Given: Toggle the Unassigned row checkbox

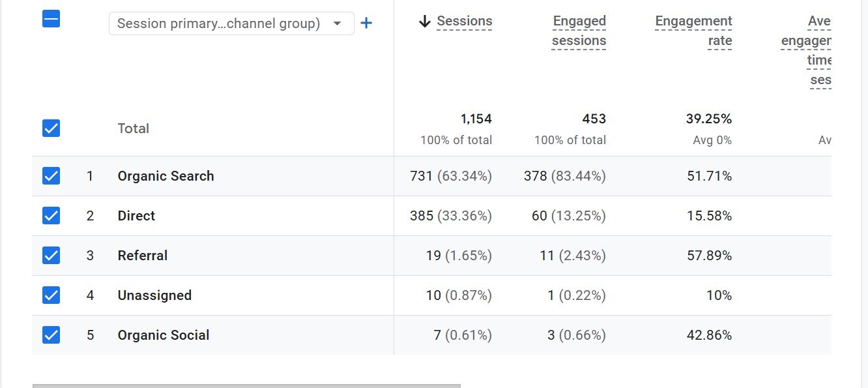Looking at the screenshot, I should pos(51,295).
